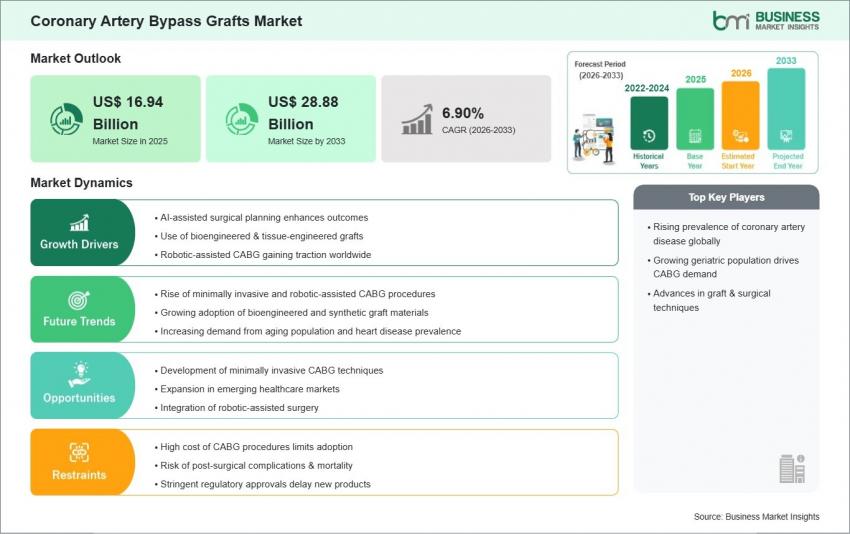Click the 2033 label above the teal bar
The image size is (850, 534).
coord(786,61)
